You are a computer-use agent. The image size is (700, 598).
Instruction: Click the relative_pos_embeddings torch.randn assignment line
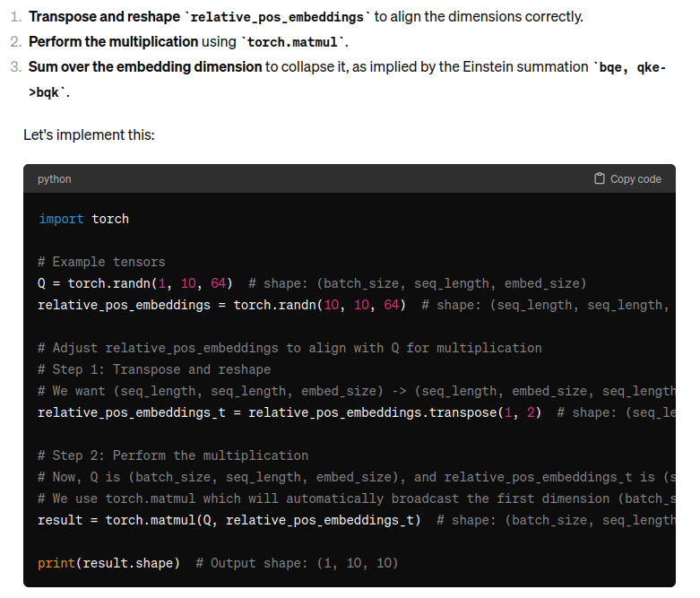click(222, 305)
